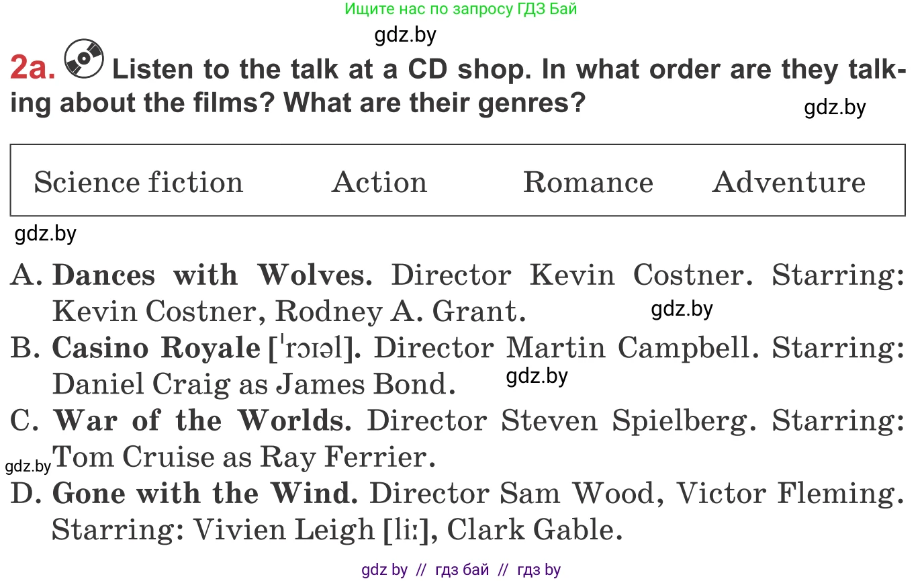The image size is (924, 581).
Task: Click the CD audio icon beside 2a
Action: 84,59
